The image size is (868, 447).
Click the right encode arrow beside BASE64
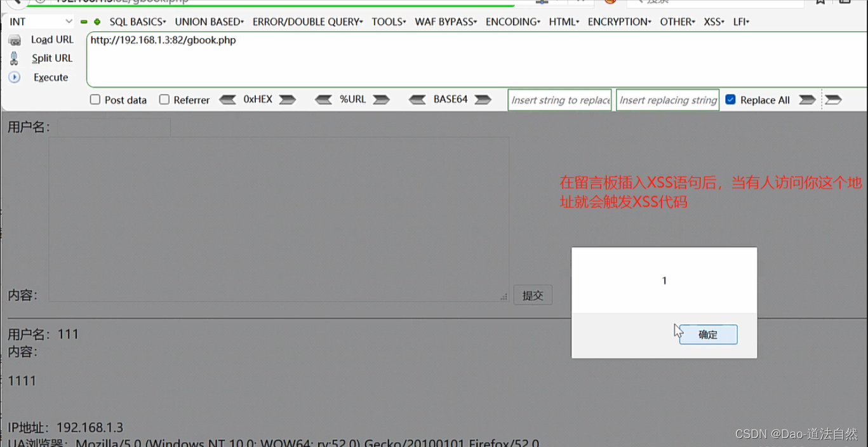tap(483, 99)
